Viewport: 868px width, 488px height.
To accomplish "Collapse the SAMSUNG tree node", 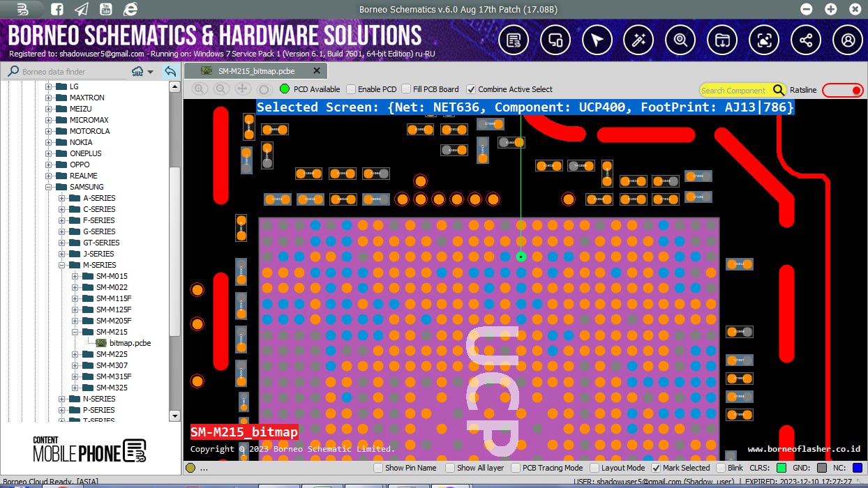I will point(49,187).
